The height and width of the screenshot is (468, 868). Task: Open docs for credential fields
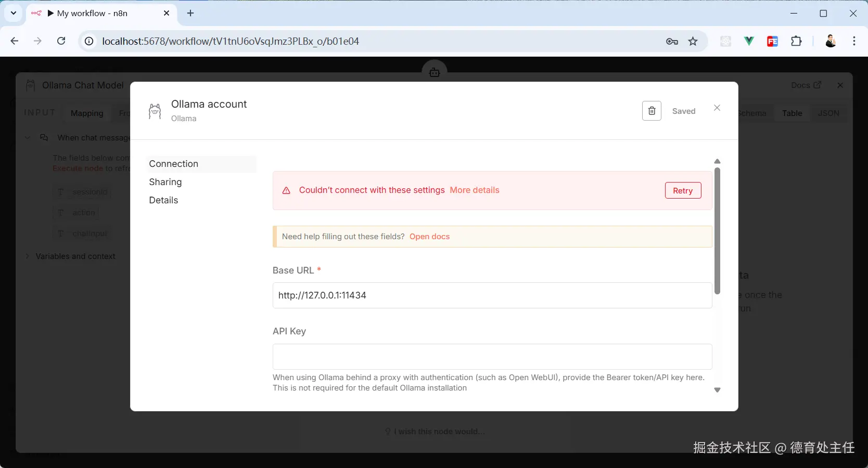[429, 237]
